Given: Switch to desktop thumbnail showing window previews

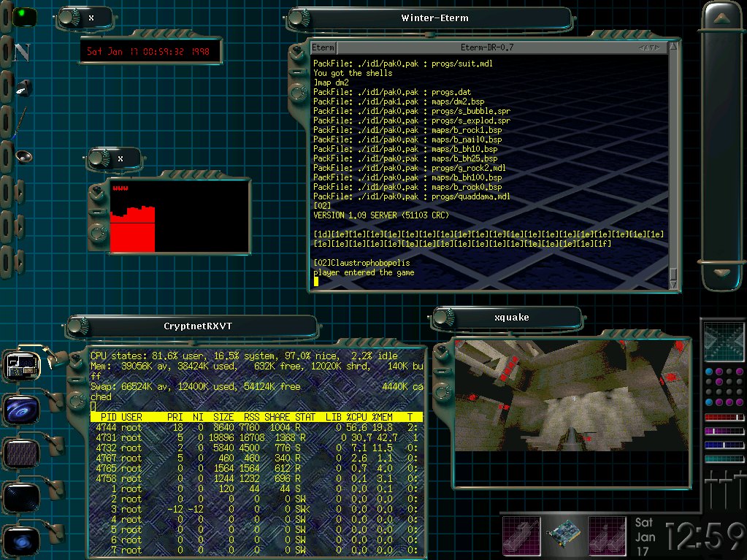Looking at the screenshot, I should (x=23, y=366).
